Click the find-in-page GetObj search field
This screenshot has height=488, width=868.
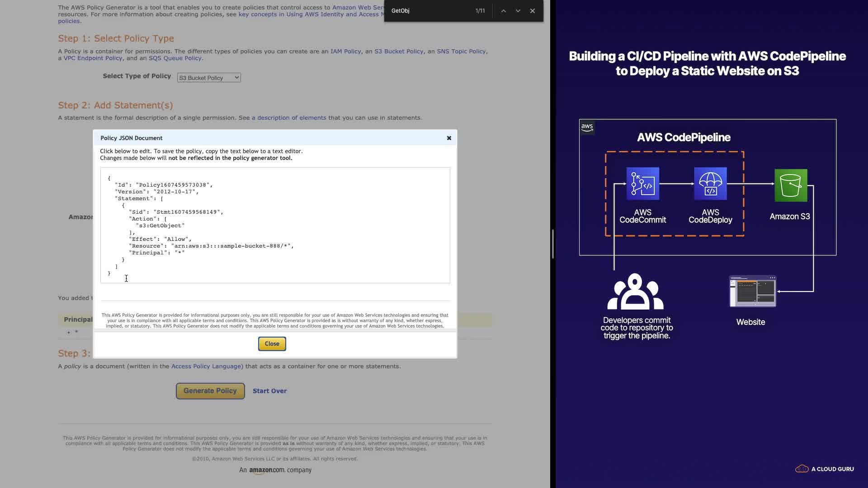click(429, 11)
